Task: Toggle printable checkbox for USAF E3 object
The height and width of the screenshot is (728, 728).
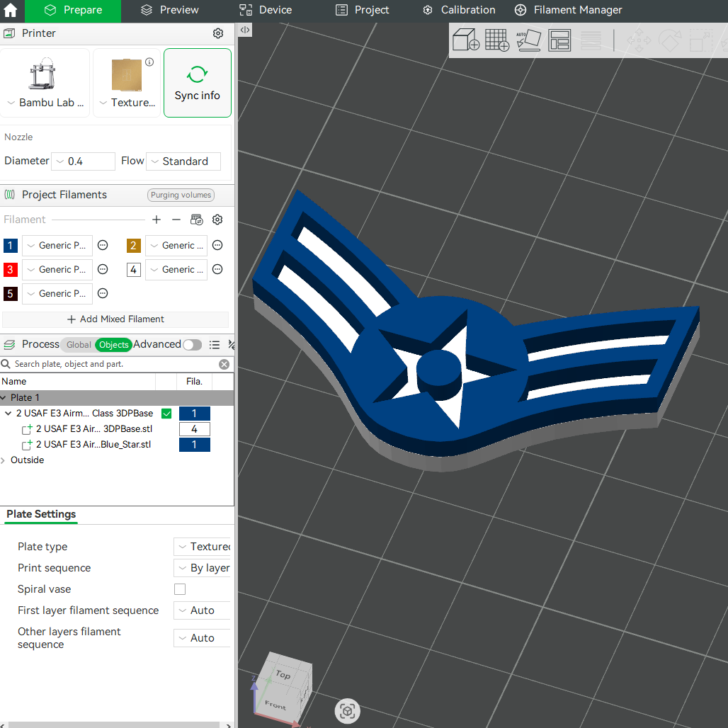Action: click(166, 413)
